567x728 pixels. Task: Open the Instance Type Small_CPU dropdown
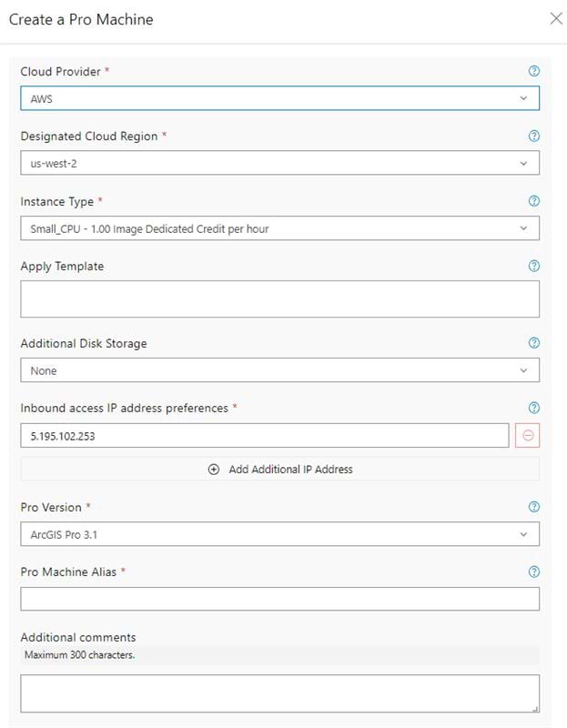279,228
